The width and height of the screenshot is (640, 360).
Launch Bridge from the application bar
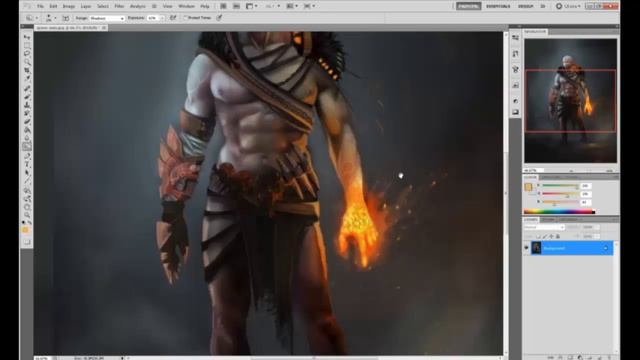pyautogui.click(x=223, y=6)
